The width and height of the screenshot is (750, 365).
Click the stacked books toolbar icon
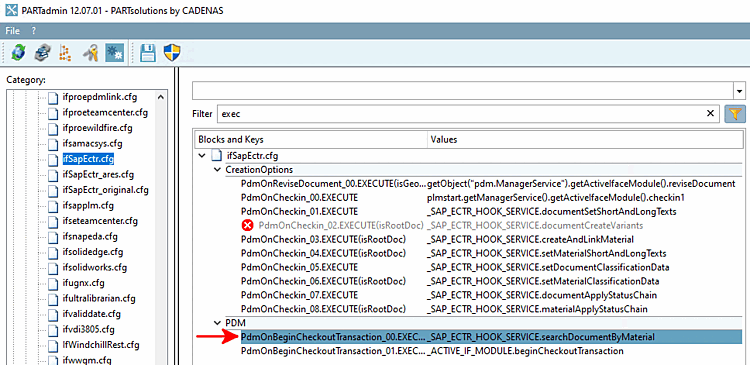click(x=43, y=53)
